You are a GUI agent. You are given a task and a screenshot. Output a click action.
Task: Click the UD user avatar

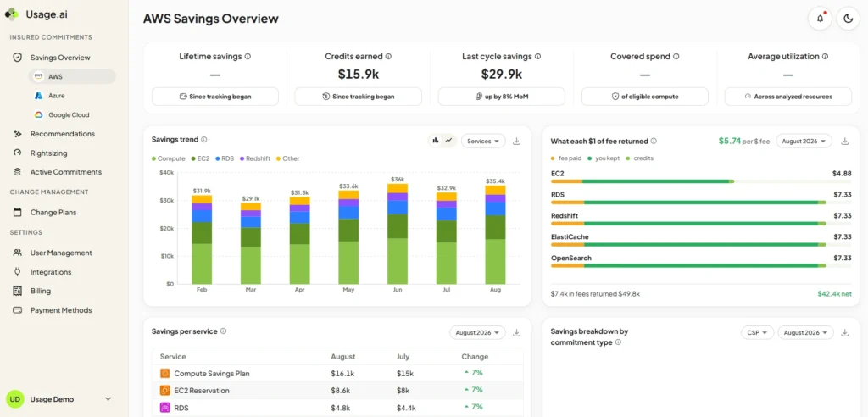coord(15,399)
